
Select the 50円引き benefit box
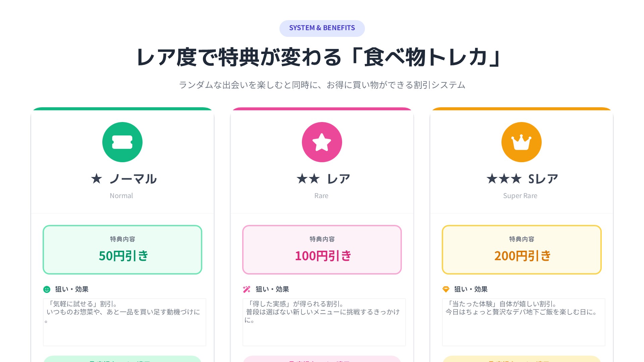pyautogui.click(x=122, y=250)
